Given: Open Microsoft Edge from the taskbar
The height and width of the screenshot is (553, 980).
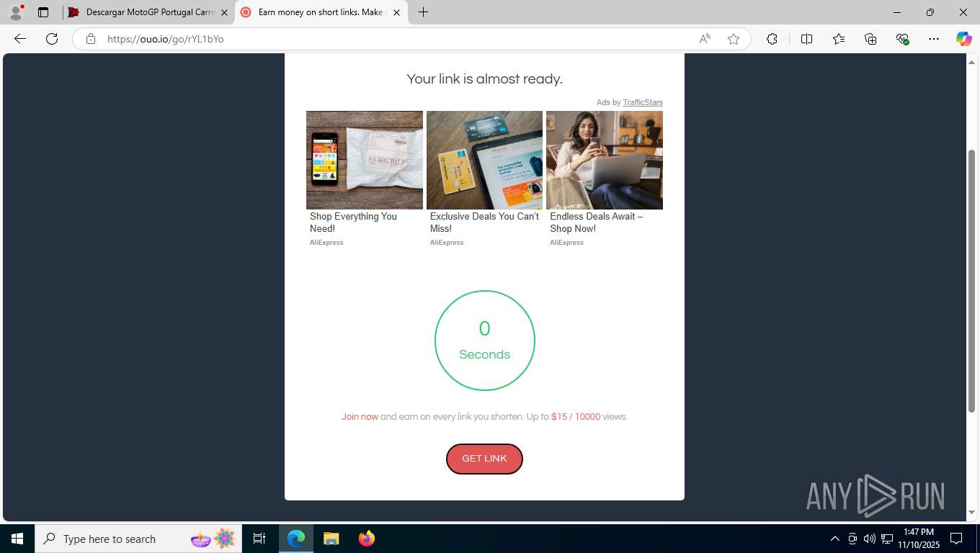Looking at the screenshot, I should (x=296, y=539).
